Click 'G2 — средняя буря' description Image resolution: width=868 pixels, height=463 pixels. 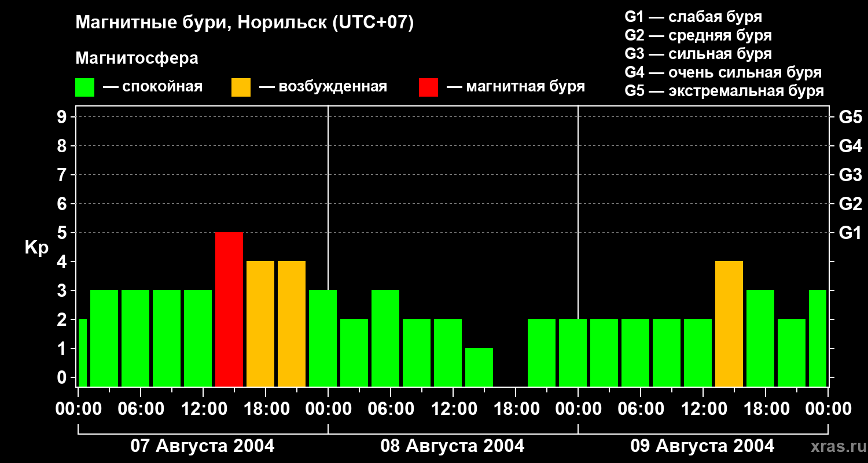(698, 35)
